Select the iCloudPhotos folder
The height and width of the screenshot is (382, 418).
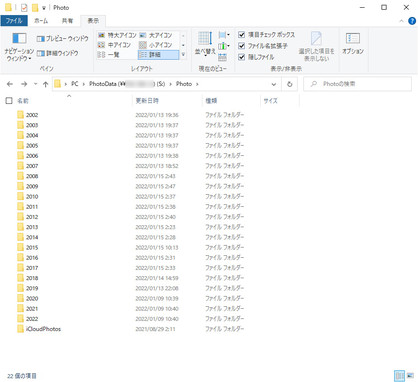(x=43, y=329)
